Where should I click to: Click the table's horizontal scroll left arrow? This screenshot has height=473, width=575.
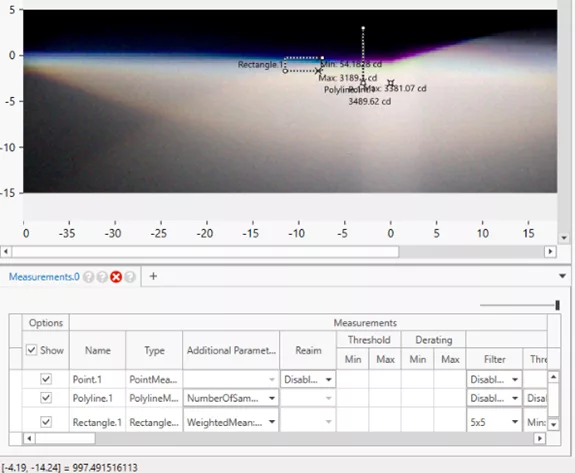tap(29, 439)
